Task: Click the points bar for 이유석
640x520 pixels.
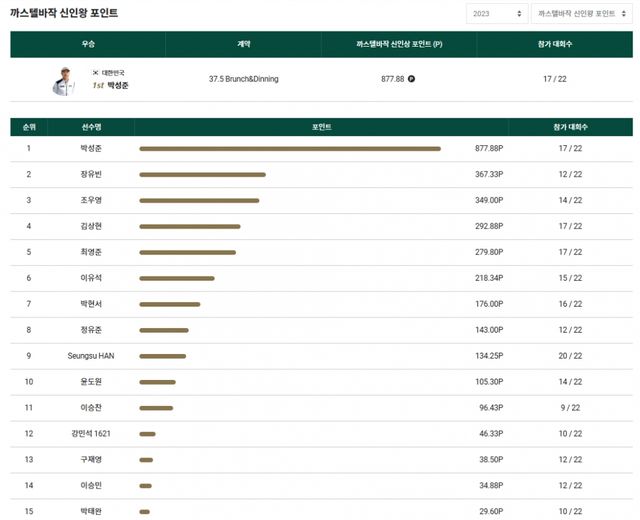Action: click(x=177, y=278)
